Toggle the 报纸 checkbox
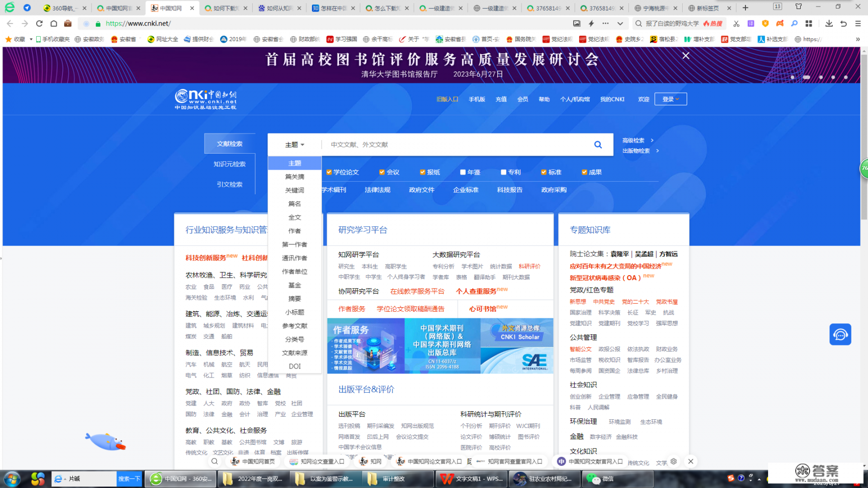 tap(422, 172)
